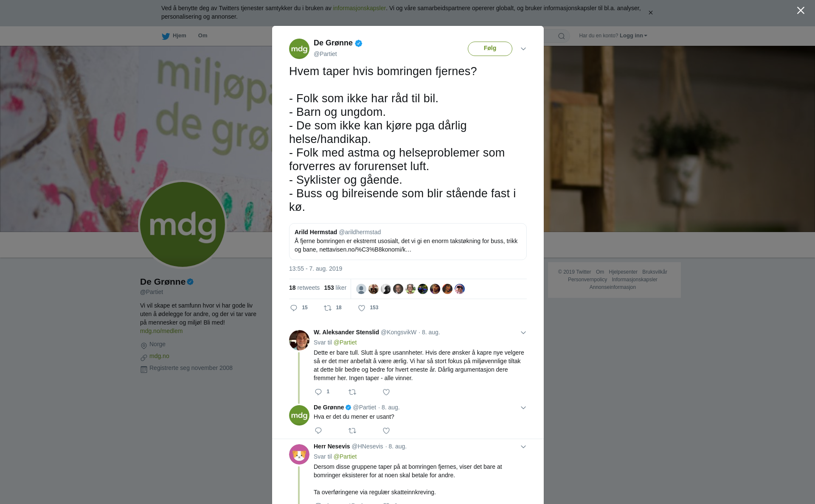This screenshot has height=504, width=815.
Task: Like W. Aleksander Stenslid's reply
Action: pos(386,392)
